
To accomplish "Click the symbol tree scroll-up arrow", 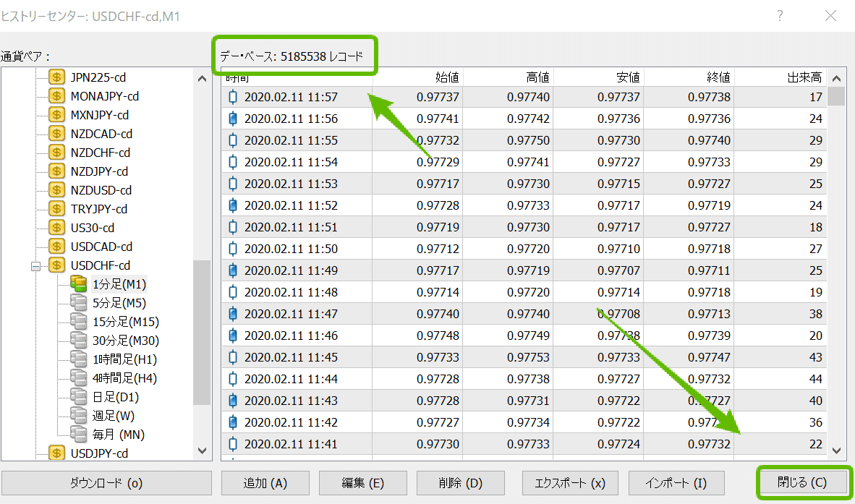I will (203, 79).
